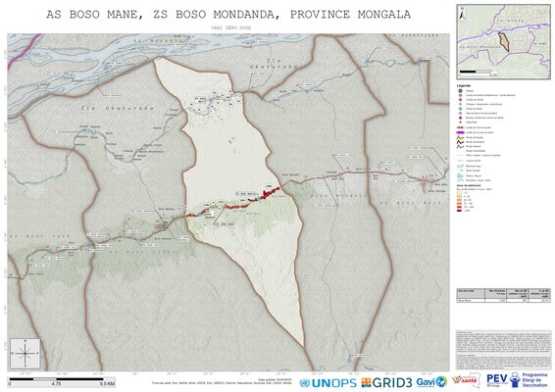Viewport: 555px width, 392px height.
Task: Click the map title AS BOSO MANE heading
Action: pos(228,15)
